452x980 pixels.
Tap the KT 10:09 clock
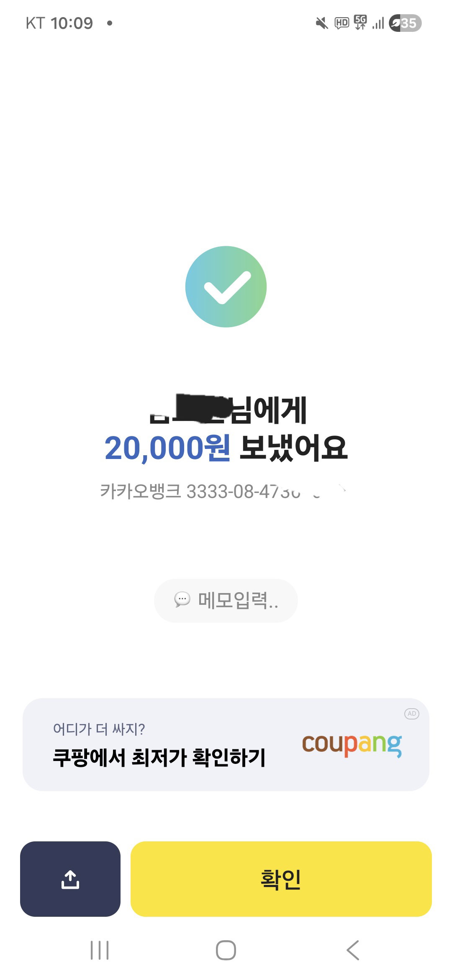pyautogui.click(x=59, y=23)
